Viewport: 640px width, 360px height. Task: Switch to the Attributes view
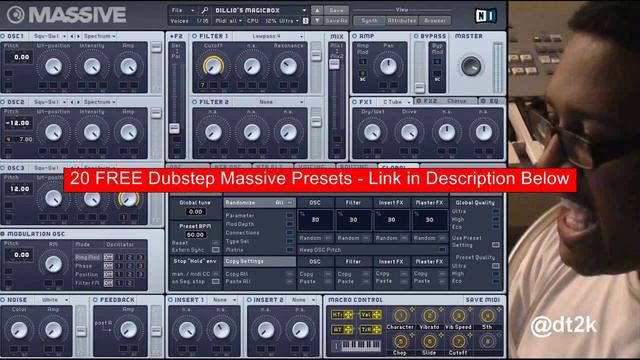tap(402, 20)
